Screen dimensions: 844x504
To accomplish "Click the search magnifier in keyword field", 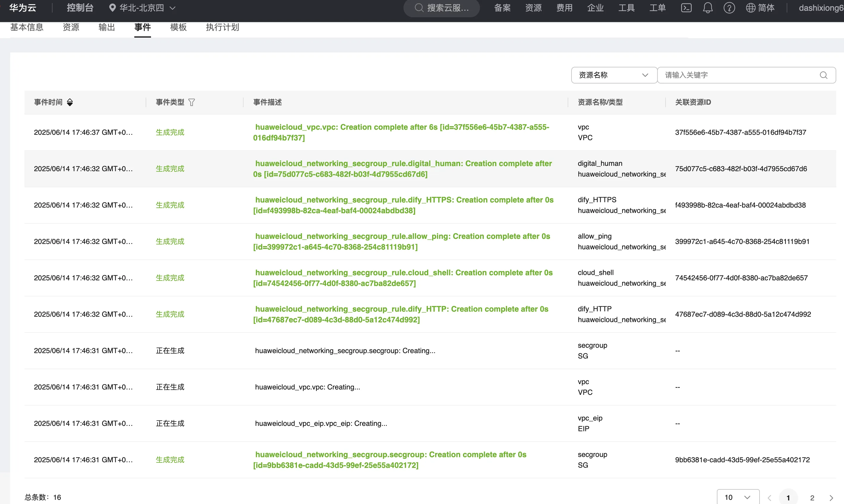I will pyautogui.click(x=823, y=75).
